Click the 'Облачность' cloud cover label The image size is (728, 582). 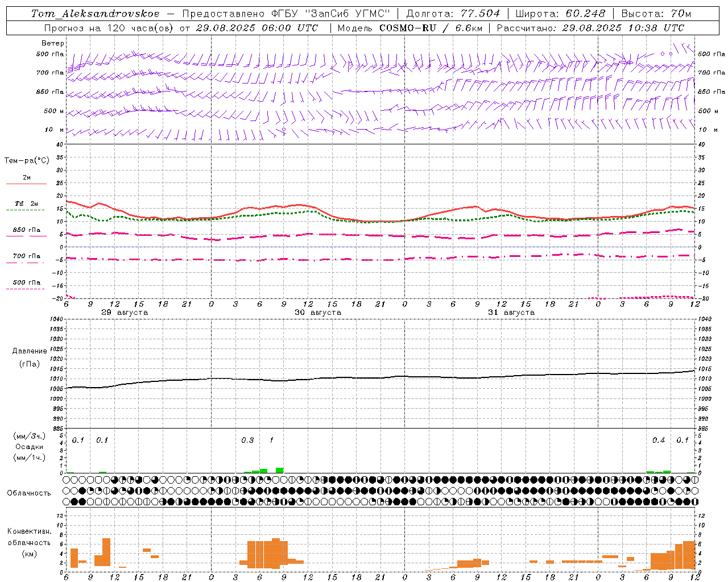[x=29, y=493]
